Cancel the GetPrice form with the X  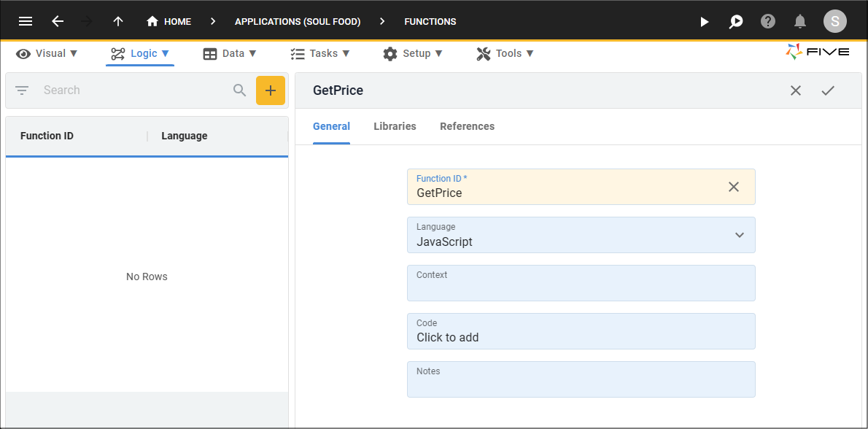click(x=796, y=90)
